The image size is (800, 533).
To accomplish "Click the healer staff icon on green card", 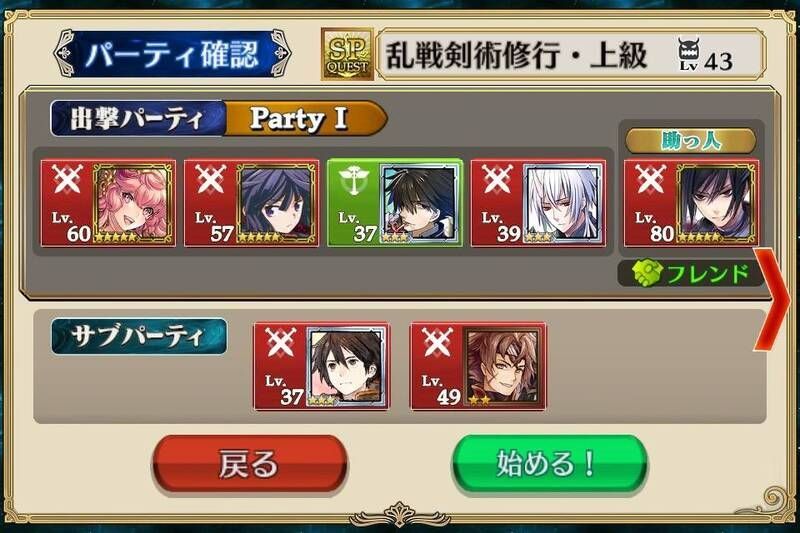I will (354, 181).
